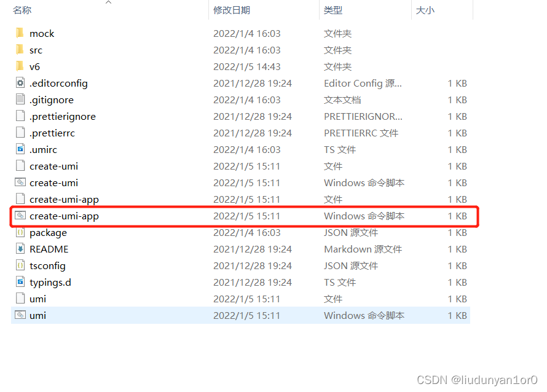Click the 1 KB size of README
The image size is (547, 392).
(x=457, y=249)
